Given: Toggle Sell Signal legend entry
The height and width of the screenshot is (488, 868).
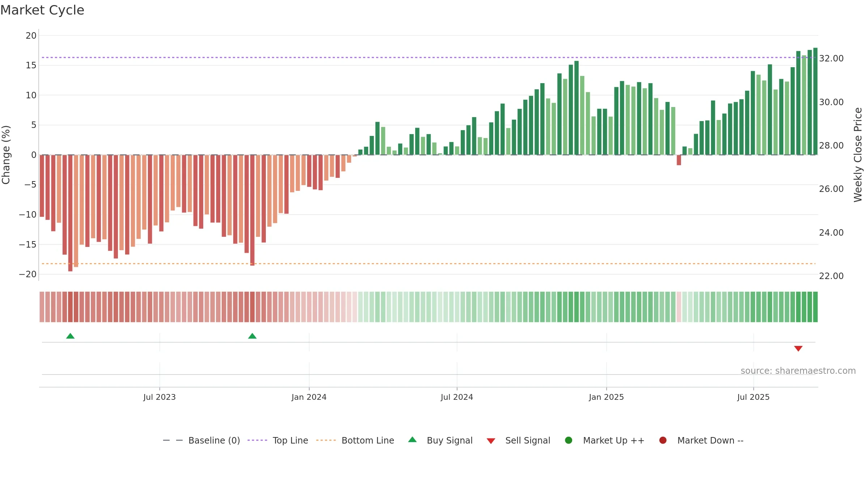Looking at the screenshot, I should pyautogui.click(x=518, y=440).
